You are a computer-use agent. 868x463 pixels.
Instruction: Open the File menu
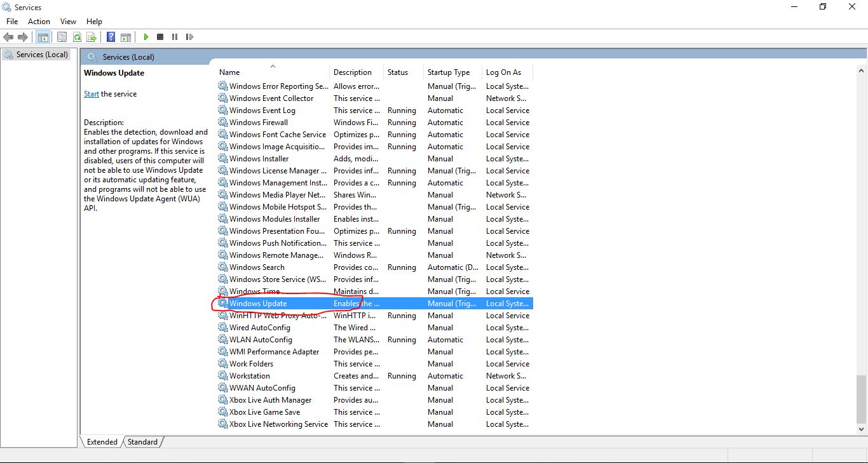[12, 22]
